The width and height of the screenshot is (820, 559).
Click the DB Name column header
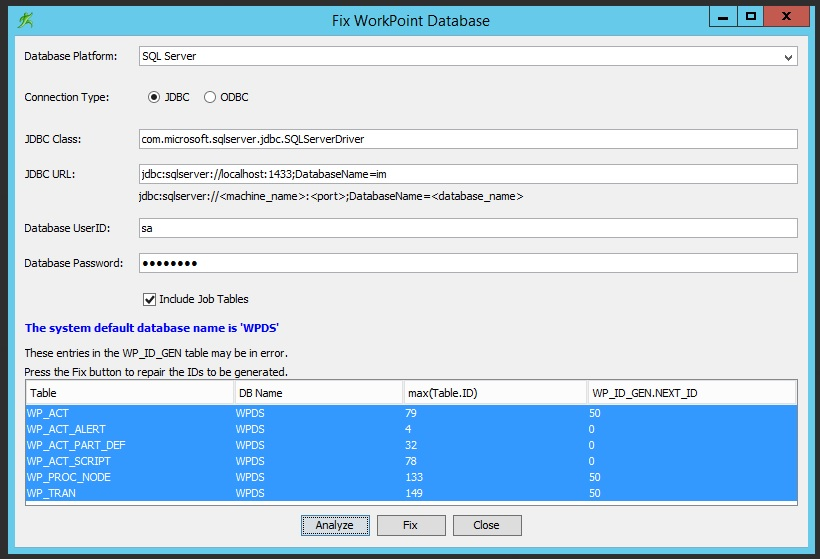point(317,393)
